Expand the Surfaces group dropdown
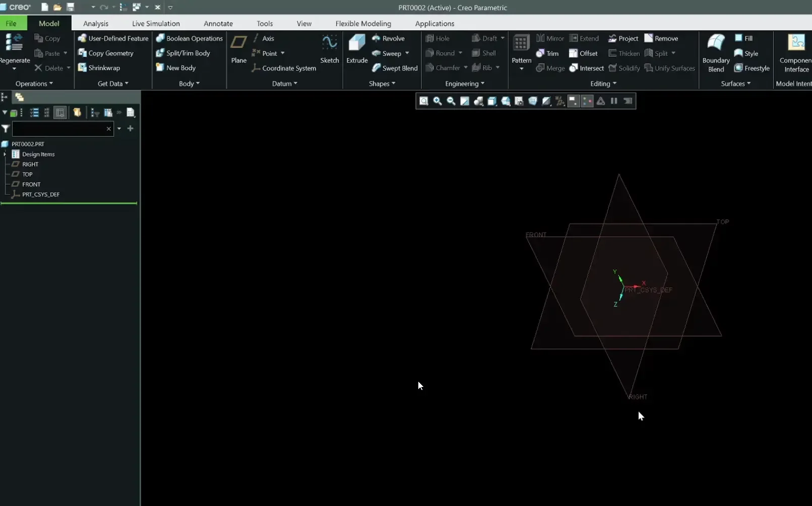The image size is (812, 506). click(x=736, y=84)
